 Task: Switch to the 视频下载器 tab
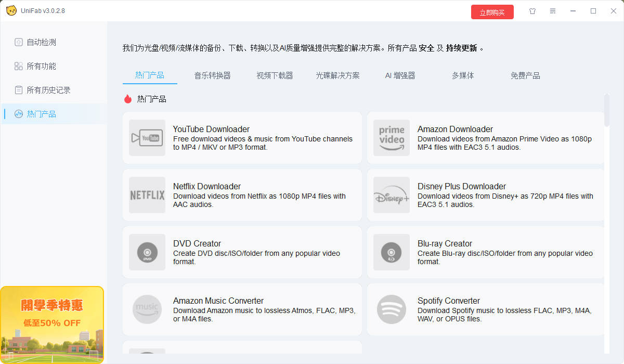(275, 75)
